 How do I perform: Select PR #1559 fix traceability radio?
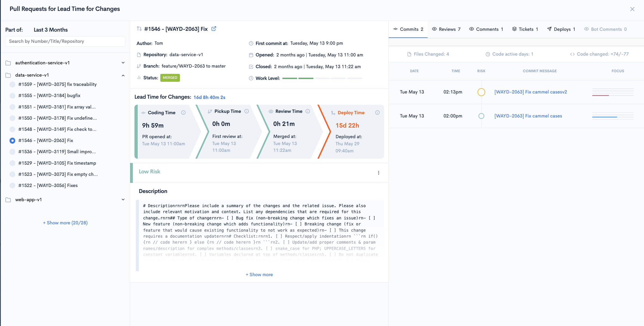tap(12, 84)
